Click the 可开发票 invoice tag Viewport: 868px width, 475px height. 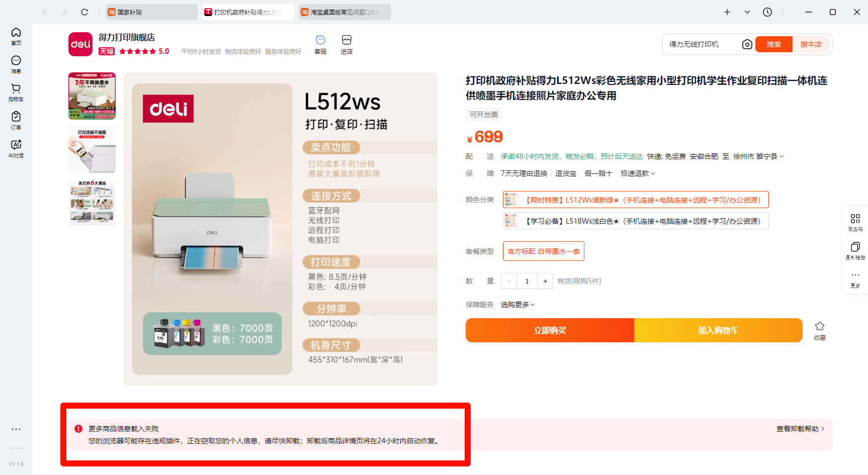tap(484, 115)
